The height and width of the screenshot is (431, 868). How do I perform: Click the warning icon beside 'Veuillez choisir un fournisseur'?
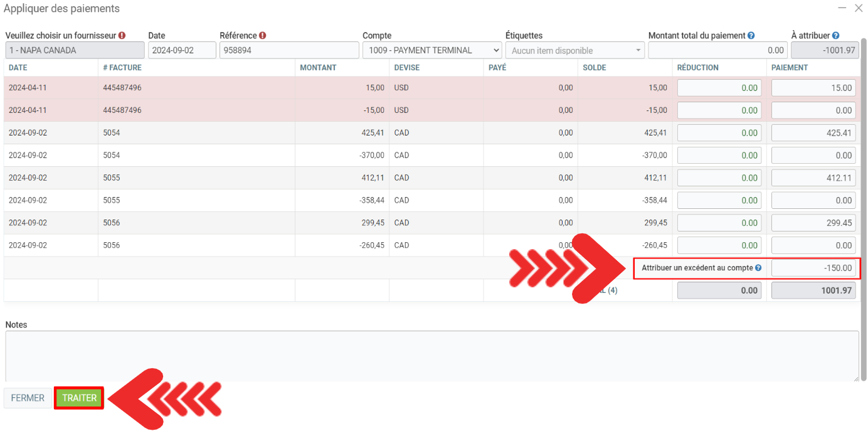pos(122,36)
